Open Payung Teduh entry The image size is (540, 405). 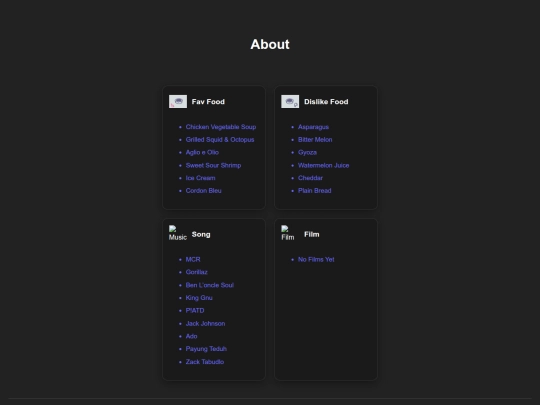[206, 349]
